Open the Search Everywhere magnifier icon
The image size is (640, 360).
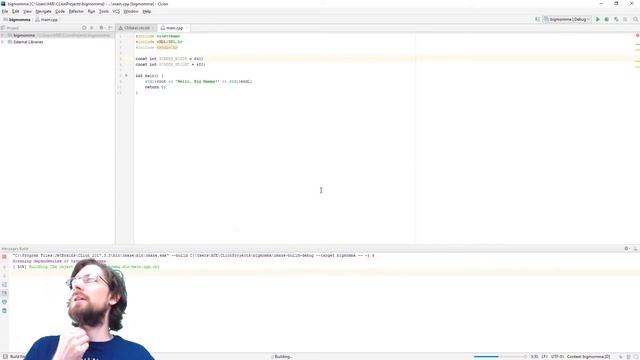click(635, 19)
